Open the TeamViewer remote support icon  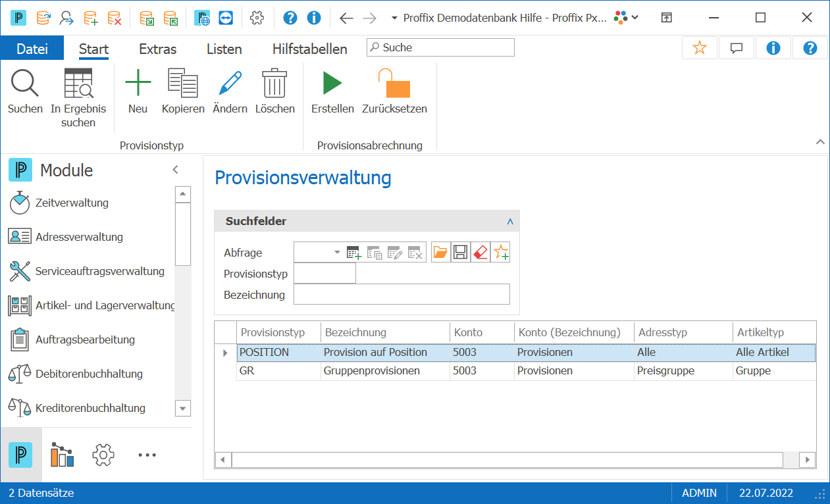tap(226, 18)
